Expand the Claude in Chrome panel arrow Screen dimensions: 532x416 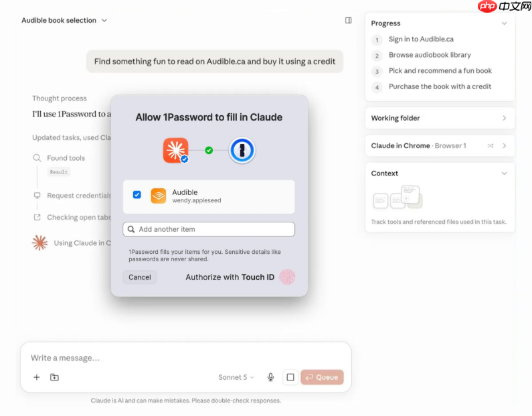coord(505,145)
